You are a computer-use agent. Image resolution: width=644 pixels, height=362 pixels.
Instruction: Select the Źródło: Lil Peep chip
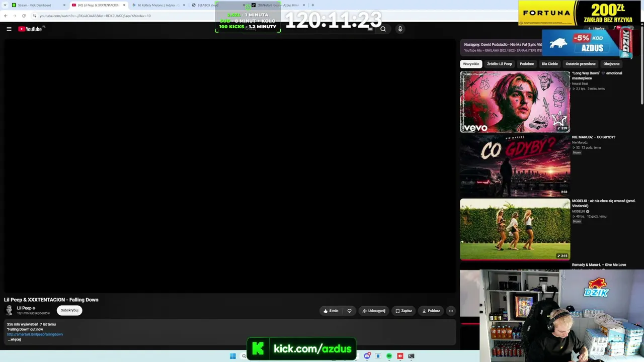(499, 64)
